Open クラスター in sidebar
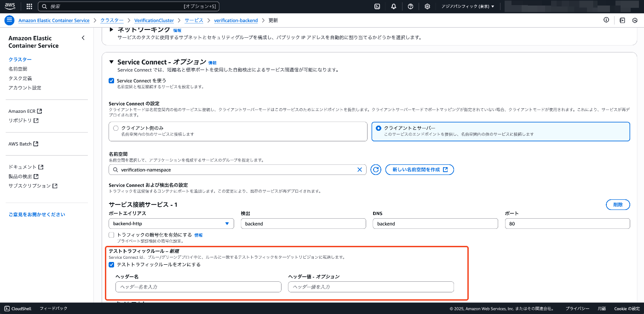The width and height of the screenshot is (644, 314). coord(20,59)
